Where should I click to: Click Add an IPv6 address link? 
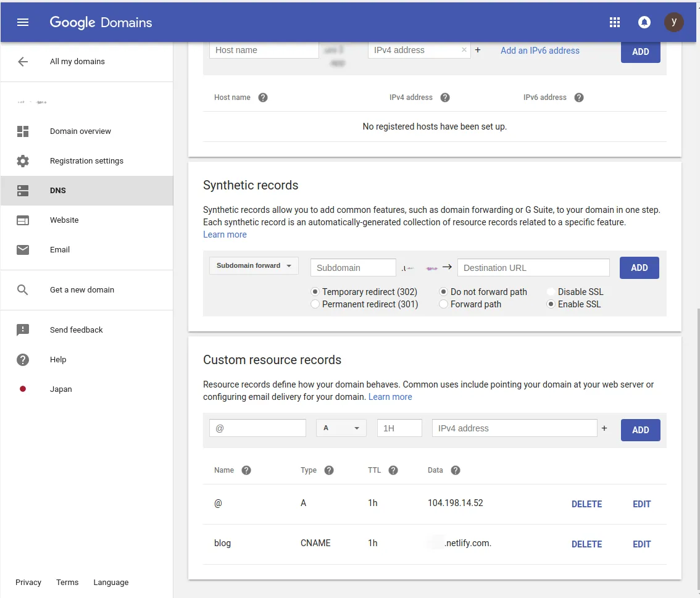coord(540,51)
